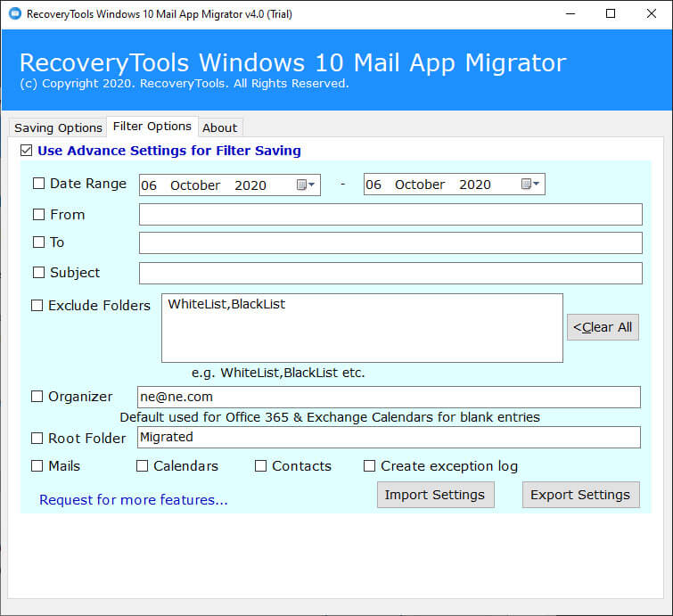Select the start date month October
This screenshot has width=673, height=616.
click(195, 185)
